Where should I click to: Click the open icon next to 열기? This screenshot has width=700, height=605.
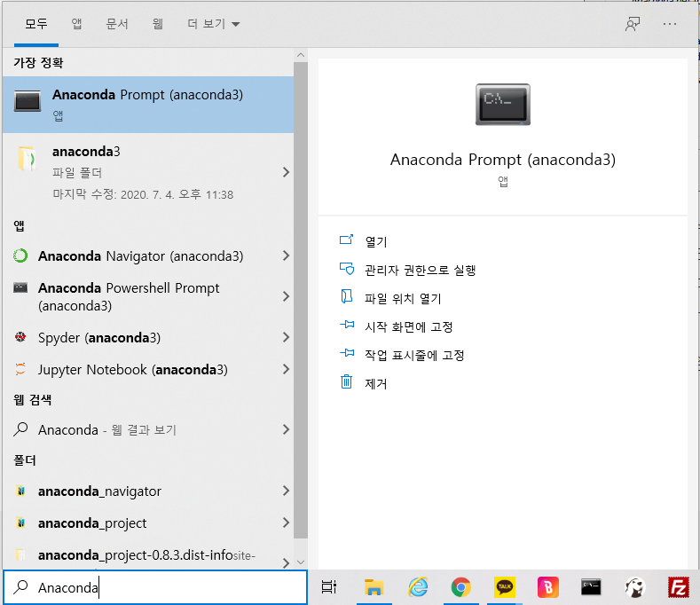(346, 240)
